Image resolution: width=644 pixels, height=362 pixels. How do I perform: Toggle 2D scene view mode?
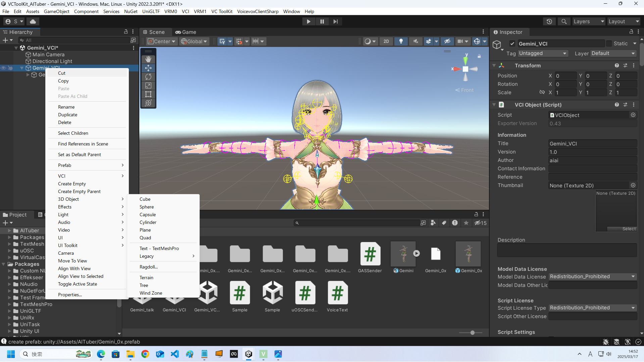click(386, 41)
